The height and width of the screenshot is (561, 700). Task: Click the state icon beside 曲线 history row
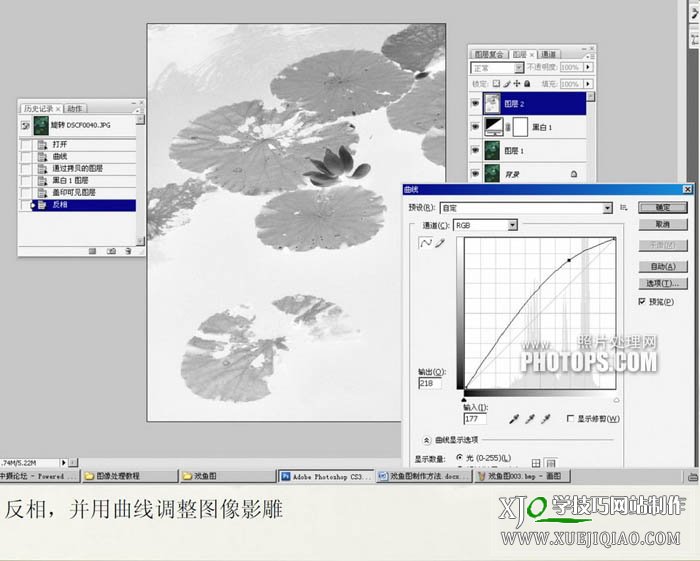point(42,157)
